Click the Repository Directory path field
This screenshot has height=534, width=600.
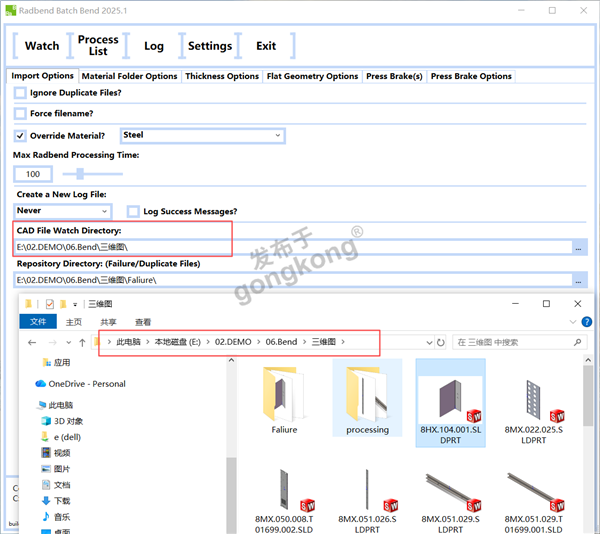(293, 280)
